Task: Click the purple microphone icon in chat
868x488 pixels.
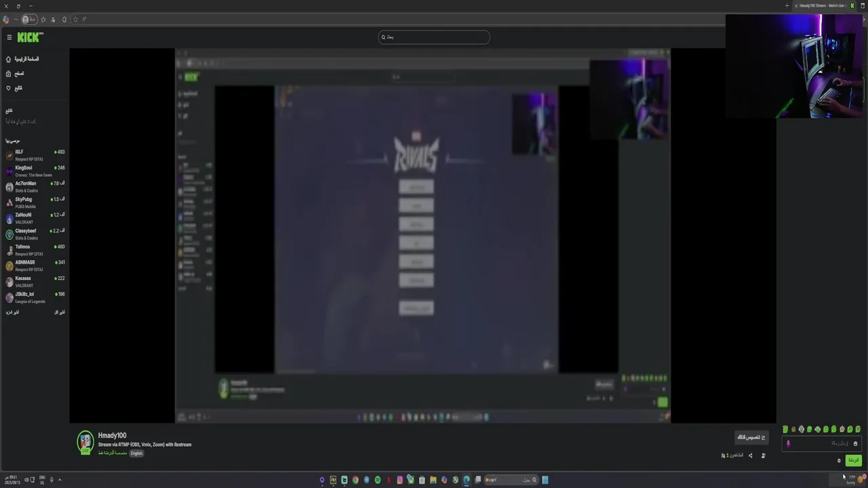Action: click(x=788, y=444)
